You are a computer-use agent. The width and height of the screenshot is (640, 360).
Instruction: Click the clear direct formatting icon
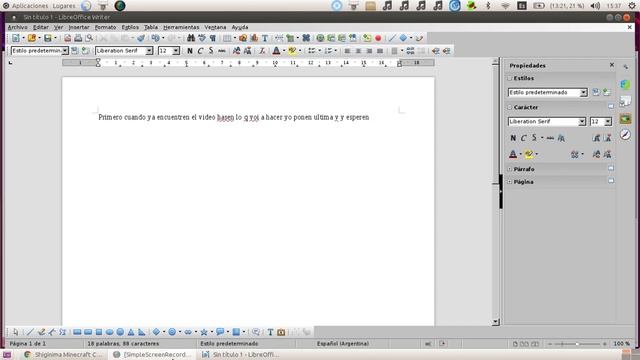[262, 51]
